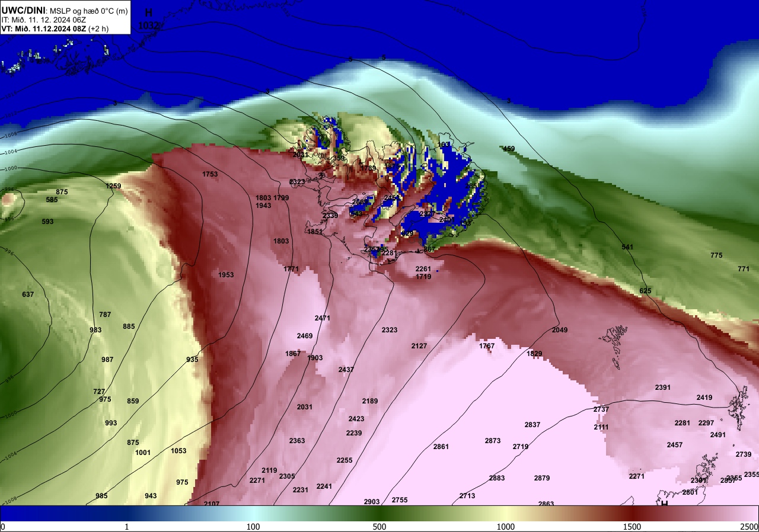The image size is (759, 532).
Task: Click the height value 2491
Action: (x=718, y=435)
